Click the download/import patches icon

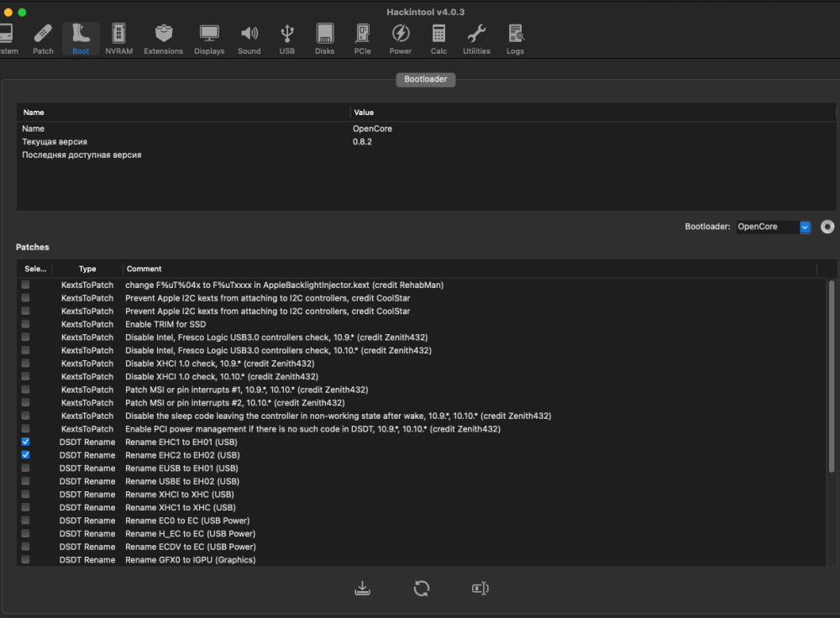click(x=362, y=588)
